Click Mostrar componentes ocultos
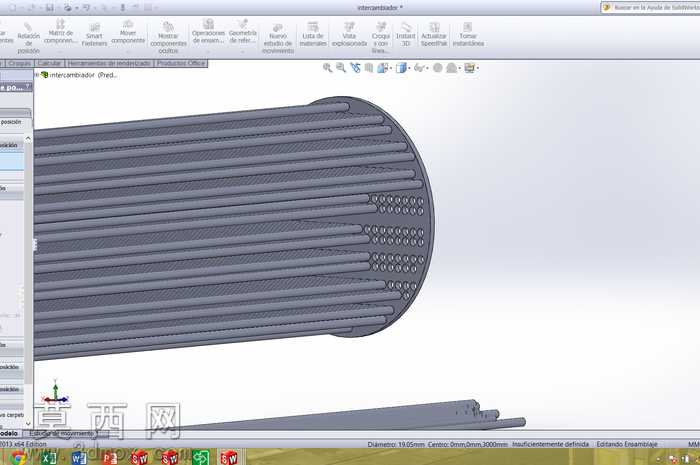 point(168,37)
